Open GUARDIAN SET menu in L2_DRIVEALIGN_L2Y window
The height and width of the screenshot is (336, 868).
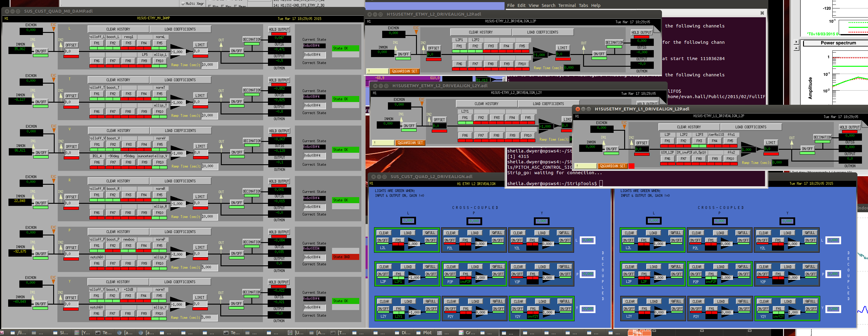[x=410, y=143]
